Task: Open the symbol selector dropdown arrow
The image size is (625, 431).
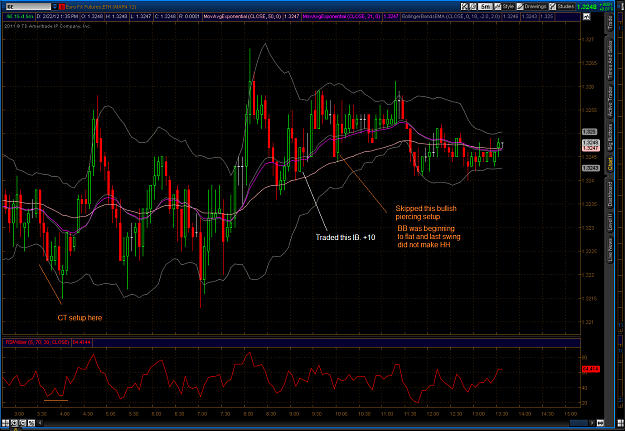Action: pos(55,7)
